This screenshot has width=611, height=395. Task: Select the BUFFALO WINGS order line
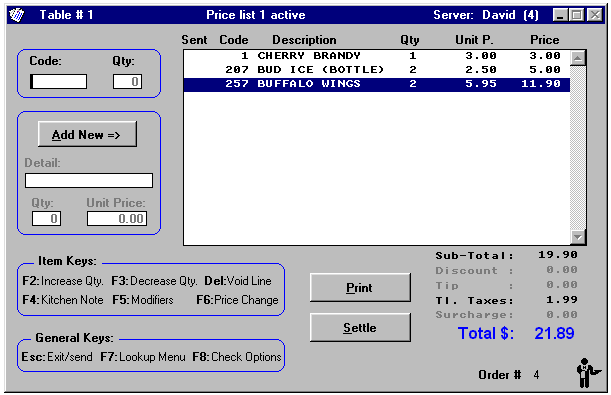(x=376, y=84)
